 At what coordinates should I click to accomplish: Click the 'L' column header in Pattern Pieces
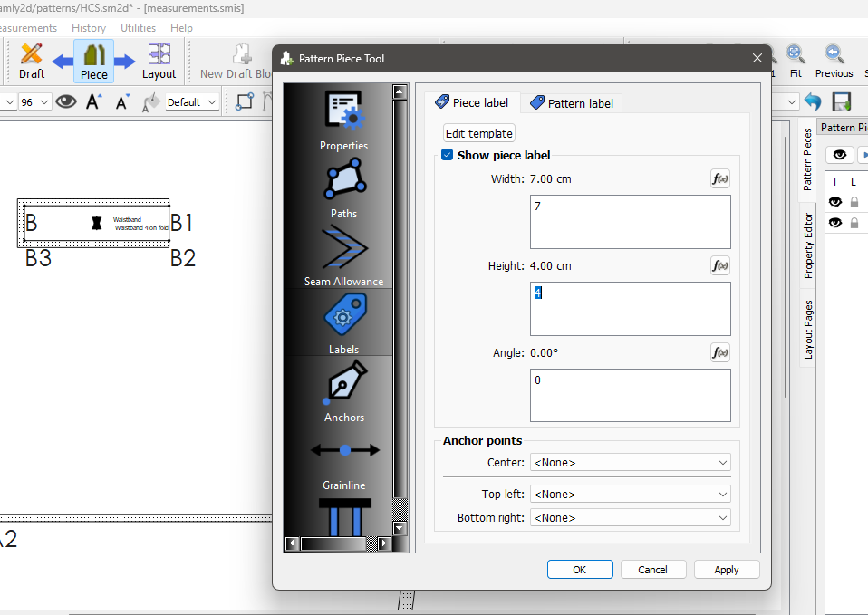854,181
